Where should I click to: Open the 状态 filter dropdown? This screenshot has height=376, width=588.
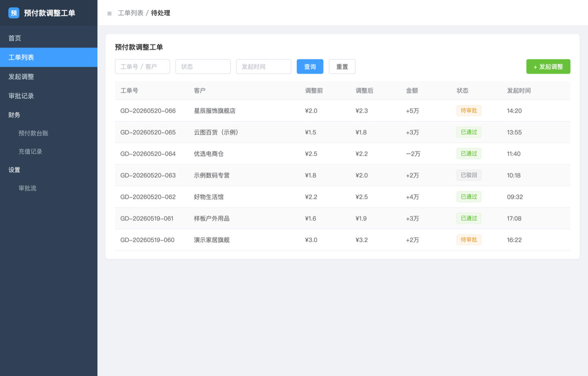pyautogui.click(x=203, y=66)
